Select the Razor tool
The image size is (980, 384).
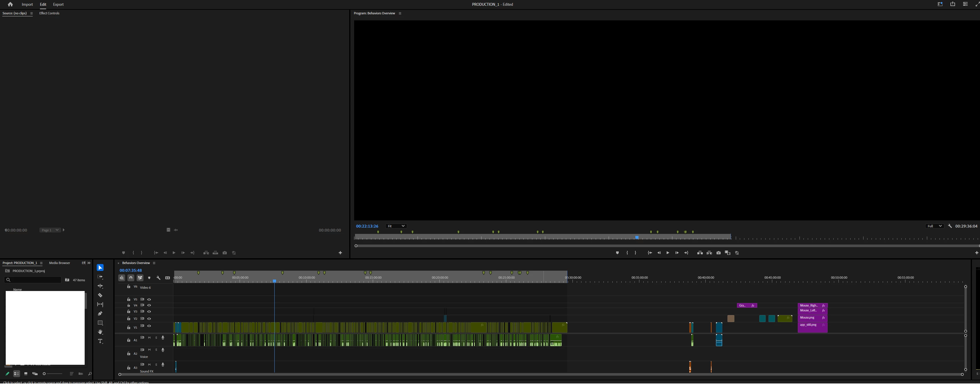[x=100, y=295]
